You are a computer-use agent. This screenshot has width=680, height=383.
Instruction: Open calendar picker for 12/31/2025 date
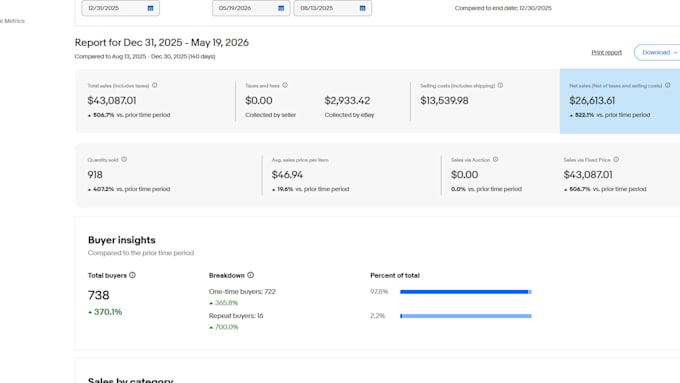pyautogui.click(x=150, y=8)
